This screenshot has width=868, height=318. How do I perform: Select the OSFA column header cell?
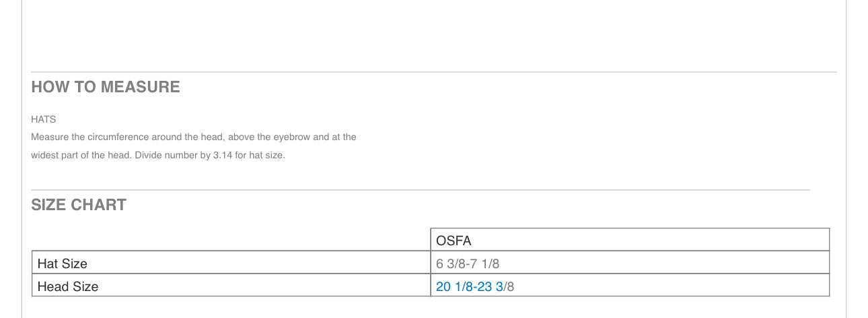point(630,240)
